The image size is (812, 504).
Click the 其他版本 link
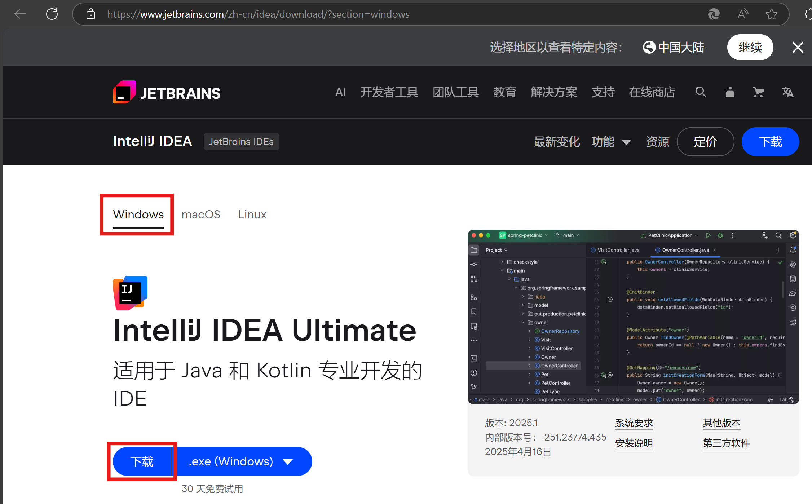click(721, 423)
